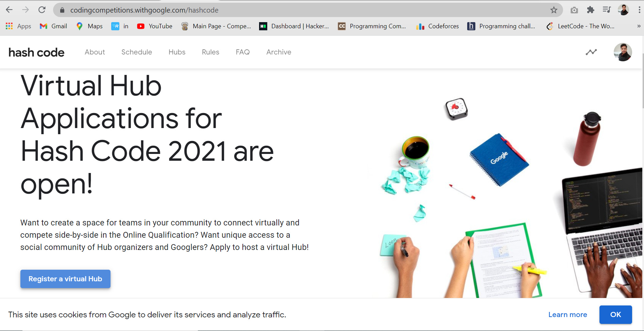Image resolution: width=644 pixels, height=331 pixels.
Task: Open the Hubs nav item
Action: pos(177,52)
